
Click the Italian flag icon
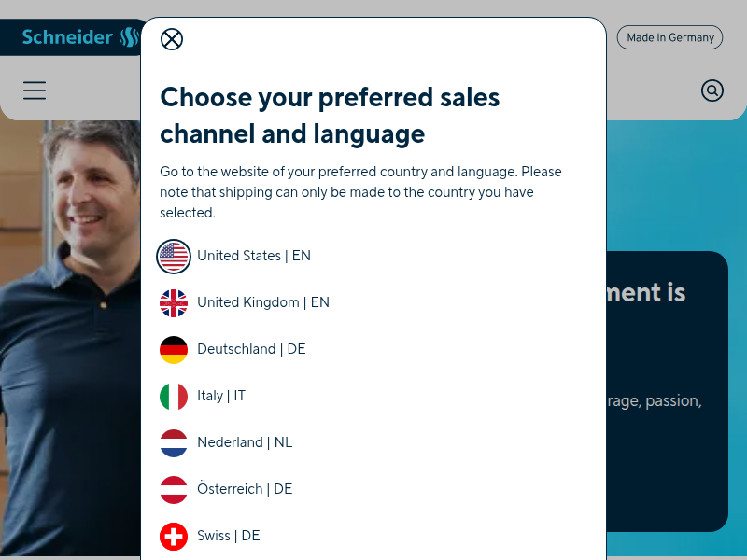pos(174,396)
